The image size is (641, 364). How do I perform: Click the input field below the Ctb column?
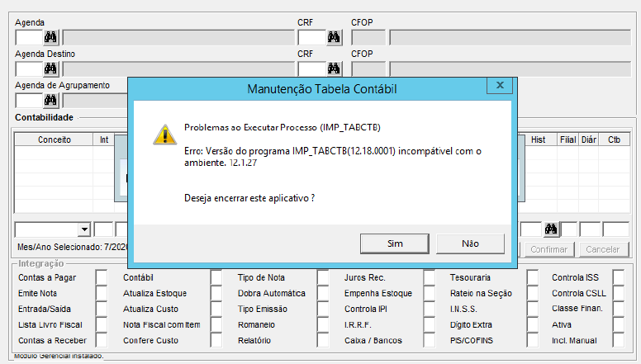615,229
